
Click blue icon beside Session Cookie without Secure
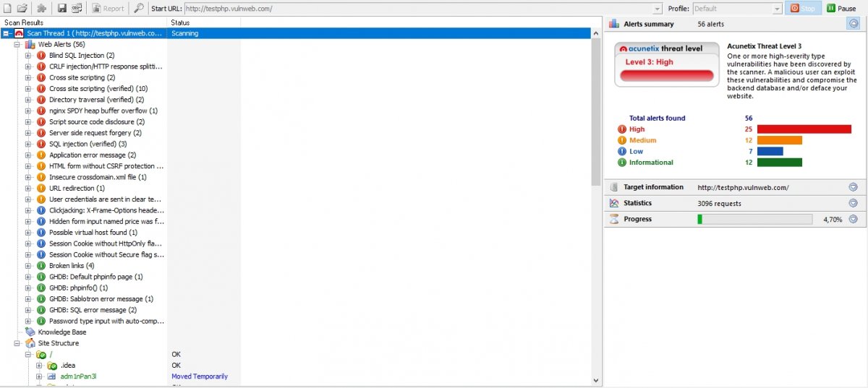pos(41,255)
